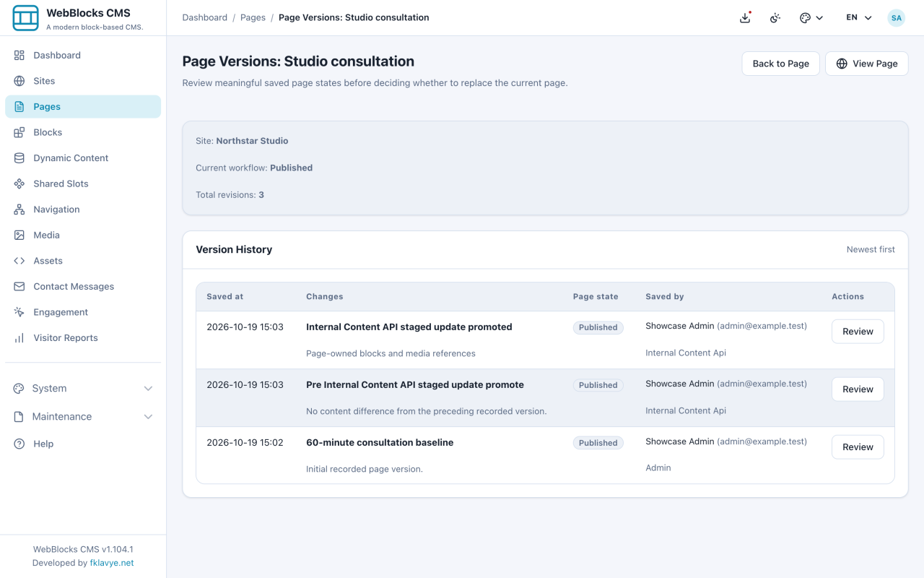924x578 pixels.
Task: Open the SA user avatar menu
Action: point(896,17)
